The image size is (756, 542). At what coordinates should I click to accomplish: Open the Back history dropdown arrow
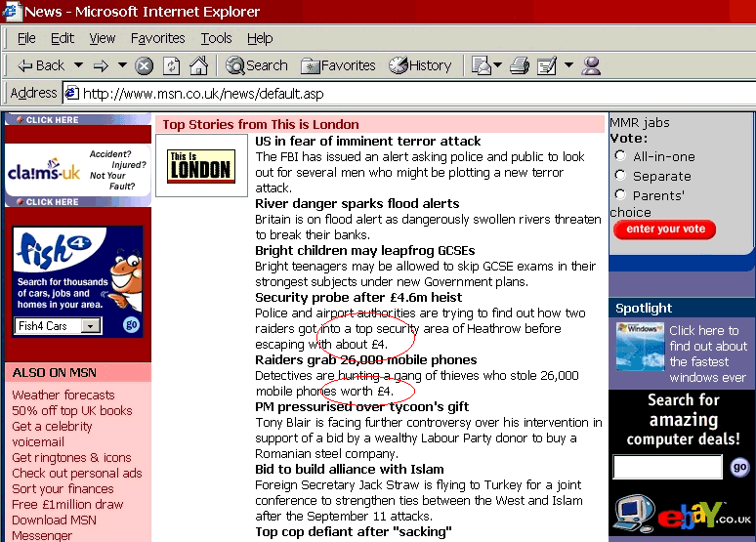78,64
